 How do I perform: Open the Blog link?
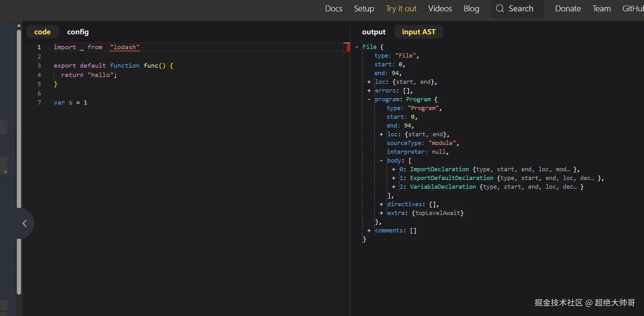[471, 9]
